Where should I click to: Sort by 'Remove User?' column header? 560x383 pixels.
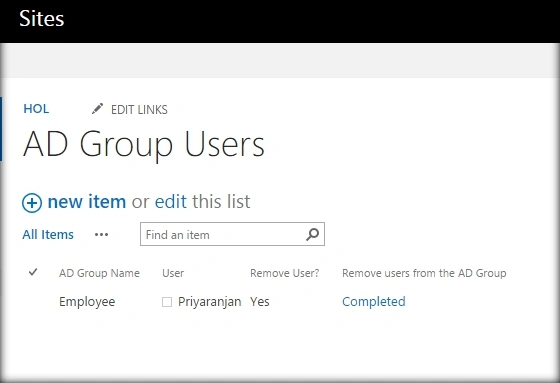coord(285,273)
